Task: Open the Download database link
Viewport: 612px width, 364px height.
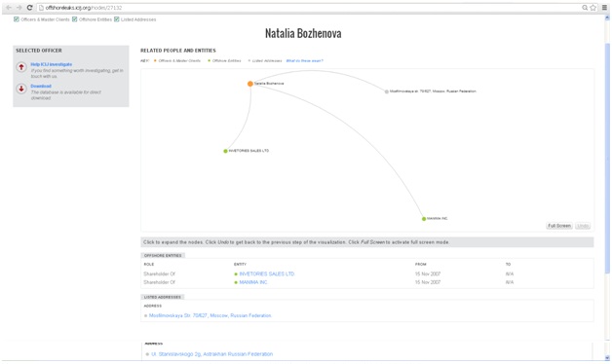Action: coord(41,86)
